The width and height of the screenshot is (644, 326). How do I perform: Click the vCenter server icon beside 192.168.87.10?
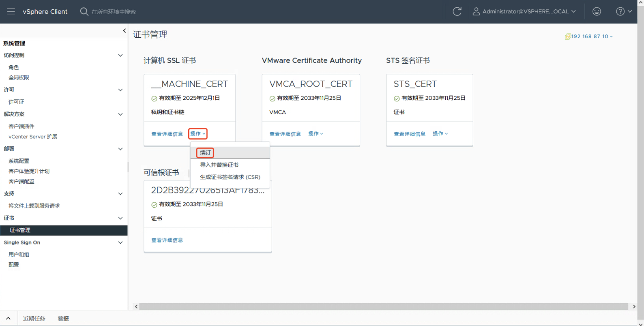[x=568, y=36]
